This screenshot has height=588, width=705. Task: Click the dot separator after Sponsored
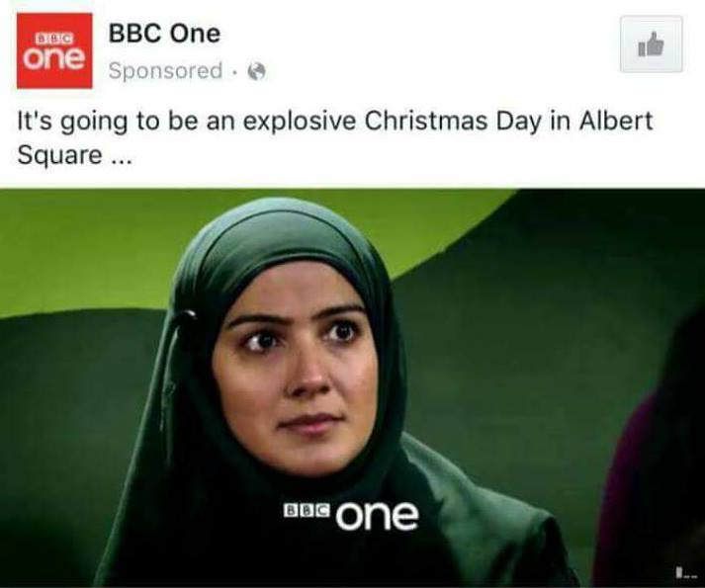pyautogui.click(x=235, y=71)
